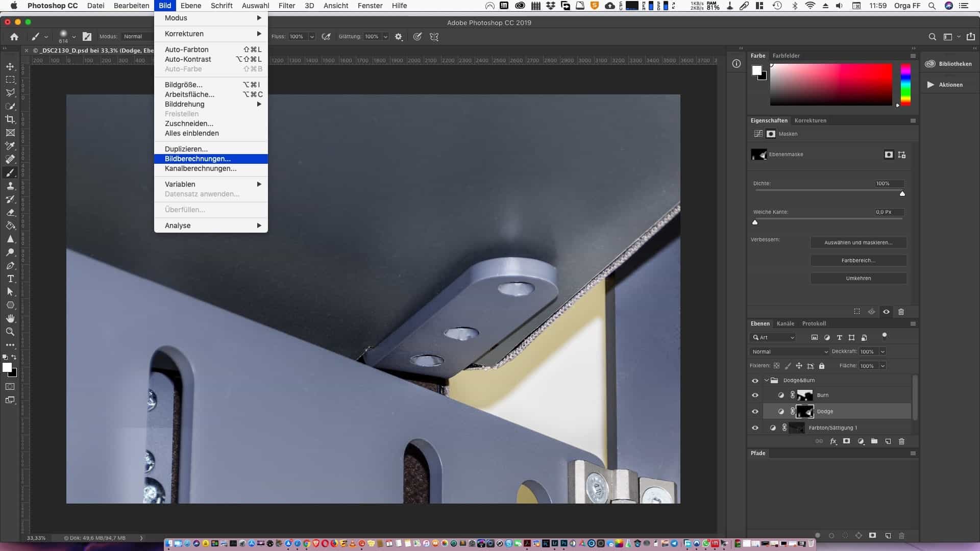Hide the Burn layer
980x551 pixels.
tap(755, 395)
